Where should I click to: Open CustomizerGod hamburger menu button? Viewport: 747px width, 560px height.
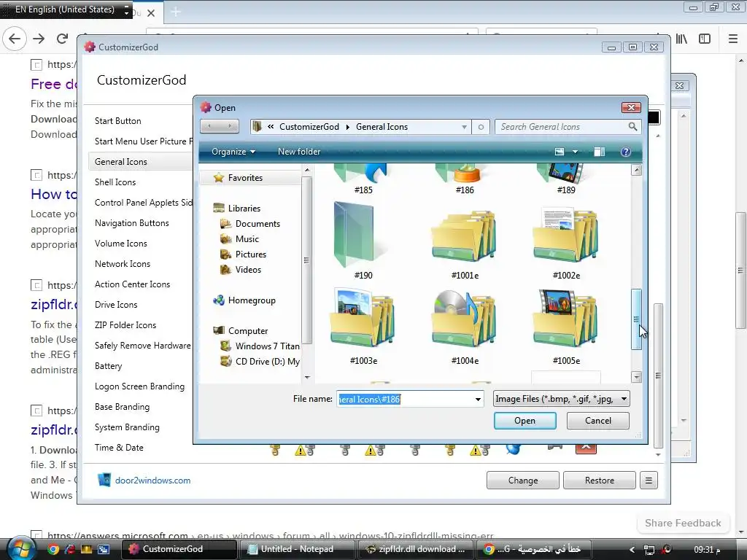tap(649, 480)
